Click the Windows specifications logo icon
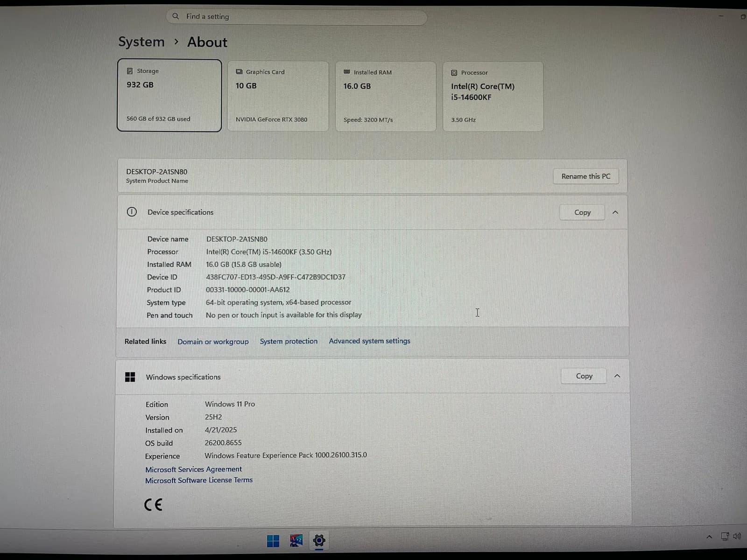747x560 pixels. 130,377
